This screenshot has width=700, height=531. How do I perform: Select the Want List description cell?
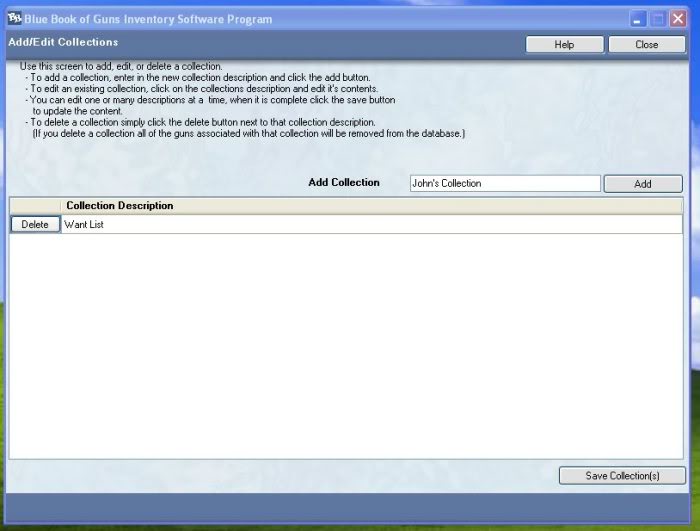pos(371,224)
